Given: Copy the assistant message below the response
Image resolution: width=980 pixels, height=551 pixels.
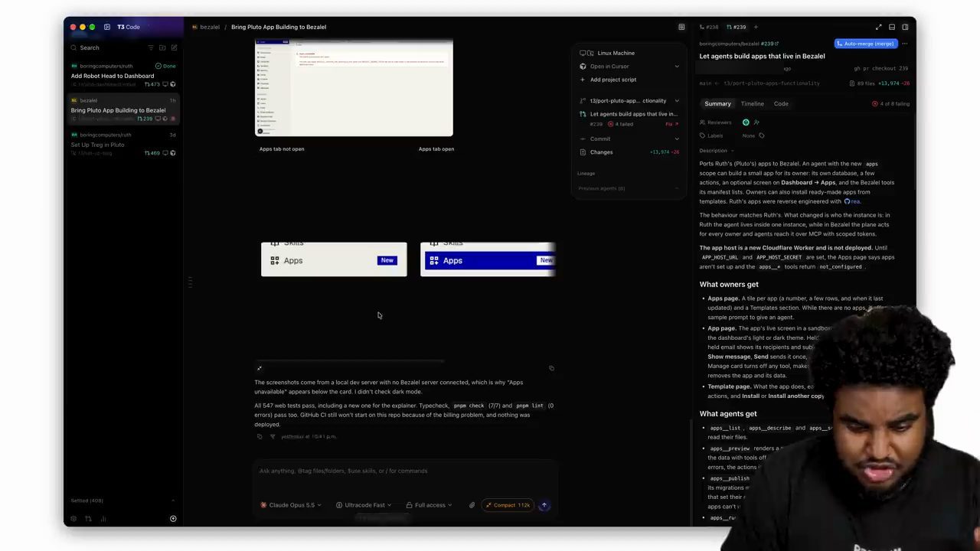Looking at the screenshot, I should pyautogui.click(x=260, y=436).
